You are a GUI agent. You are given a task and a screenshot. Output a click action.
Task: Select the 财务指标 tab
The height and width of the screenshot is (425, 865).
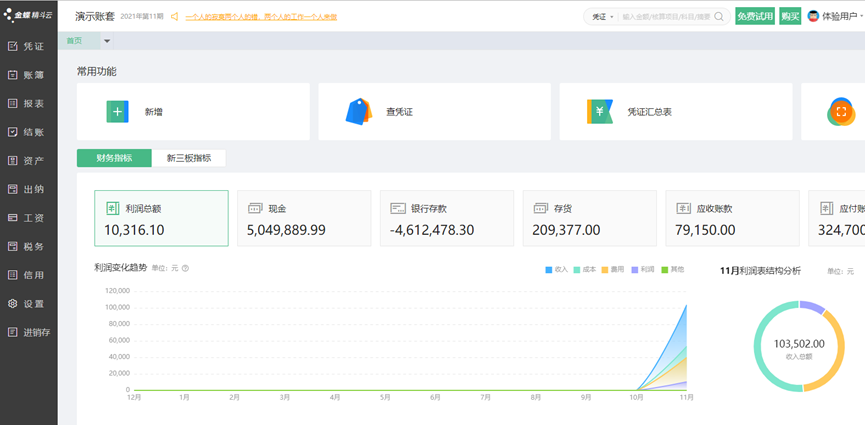point(114,158)
